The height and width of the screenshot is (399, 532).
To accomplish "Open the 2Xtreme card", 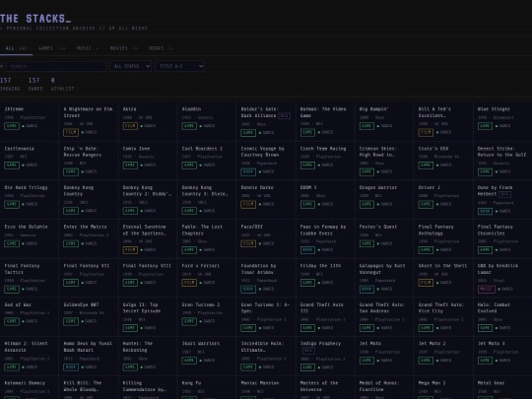I will click(x=30, y=121).
